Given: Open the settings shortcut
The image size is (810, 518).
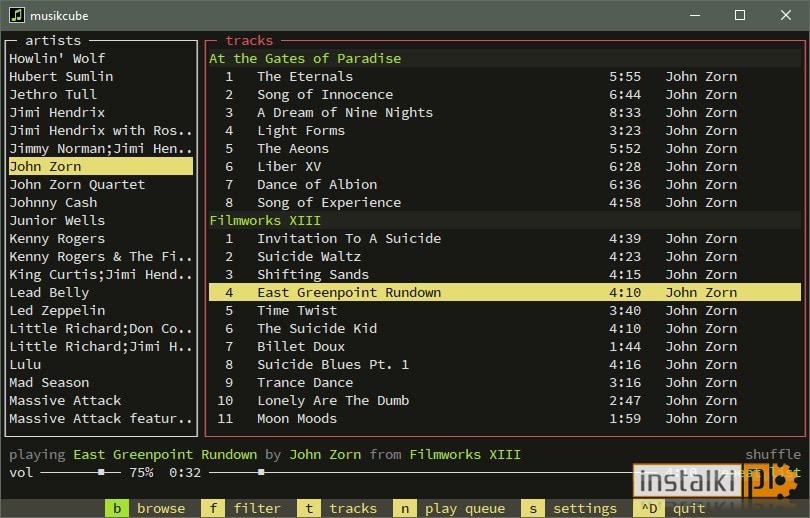Looking at the screenshot, I should (570, 509).
